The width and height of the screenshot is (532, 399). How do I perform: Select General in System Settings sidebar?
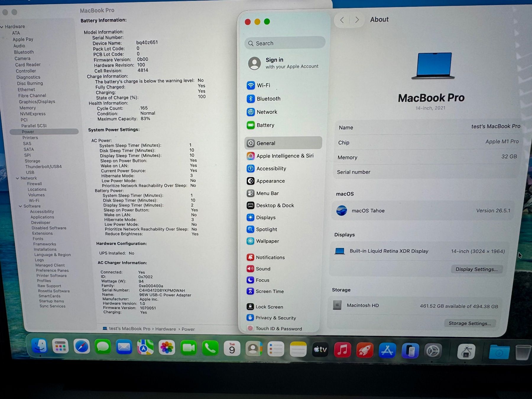pyautogui.click(x=283, y=143)
